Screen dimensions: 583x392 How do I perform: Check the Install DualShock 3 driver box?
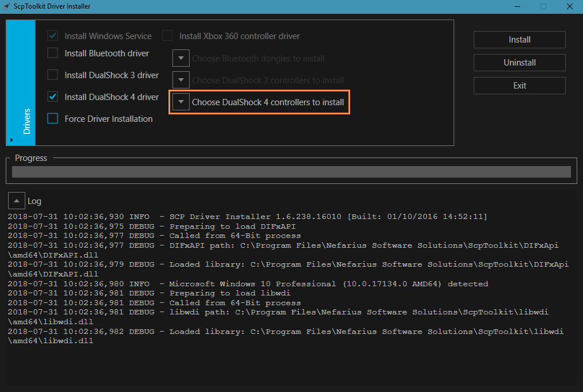coord(53,75)
